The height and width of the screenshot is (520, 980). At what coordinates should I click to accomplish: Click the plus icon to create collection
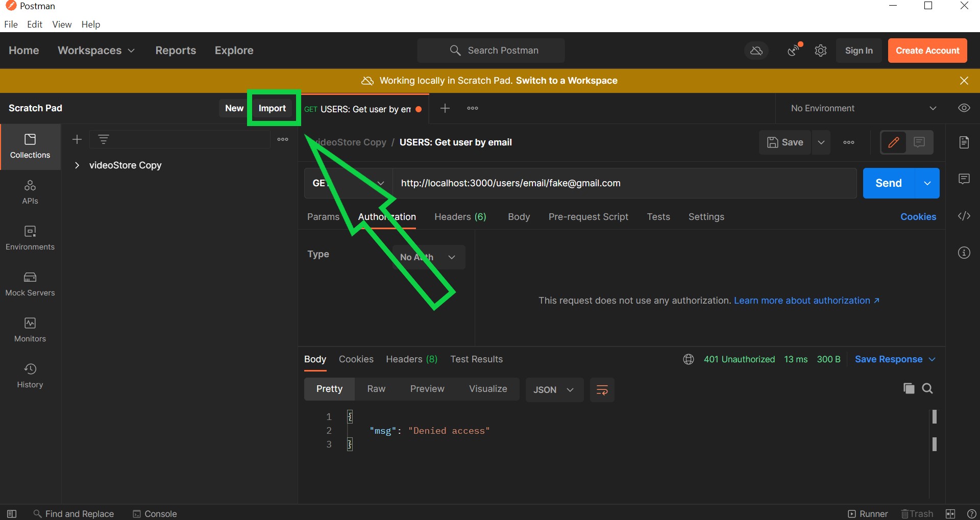[x=77, y=139]
